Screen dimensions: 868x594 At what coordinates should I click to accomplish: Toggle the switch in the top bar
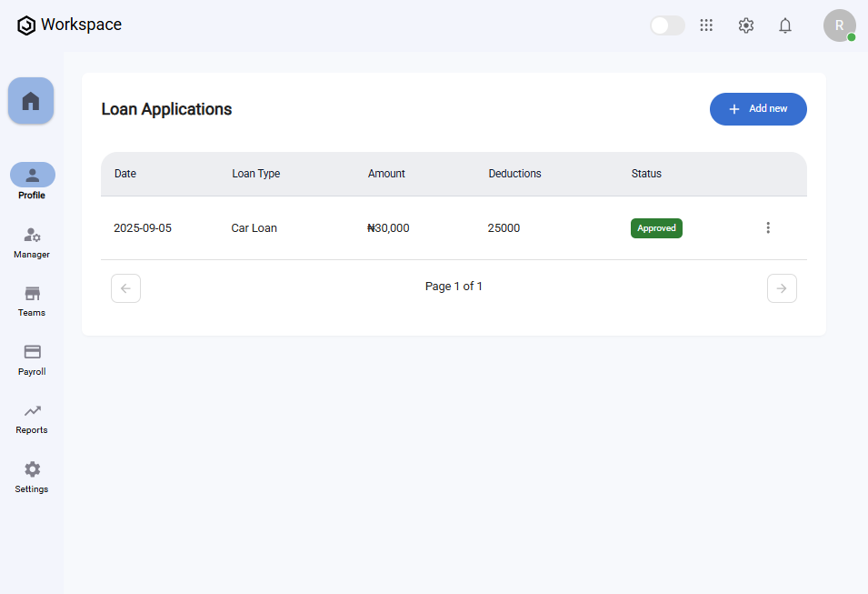click(x=667, y=25)
